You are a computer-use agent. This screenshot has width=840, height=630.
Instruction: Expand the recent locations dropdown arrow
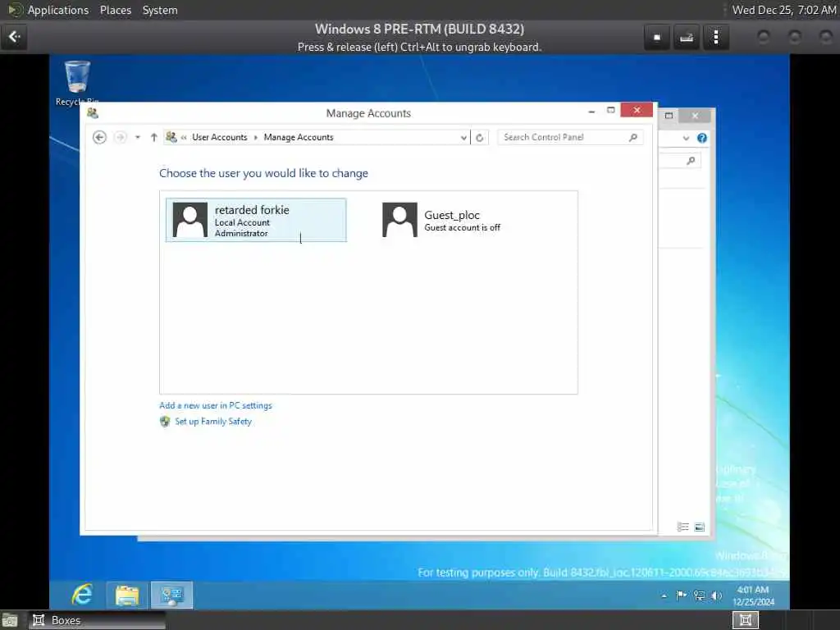138,137
